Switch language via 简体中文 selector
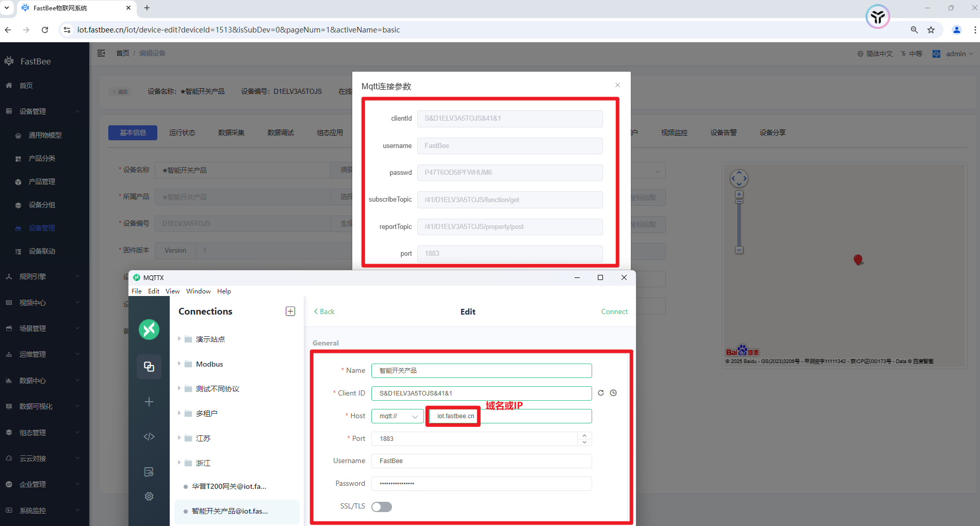980x526 pixels. click(x=875, y=54)
